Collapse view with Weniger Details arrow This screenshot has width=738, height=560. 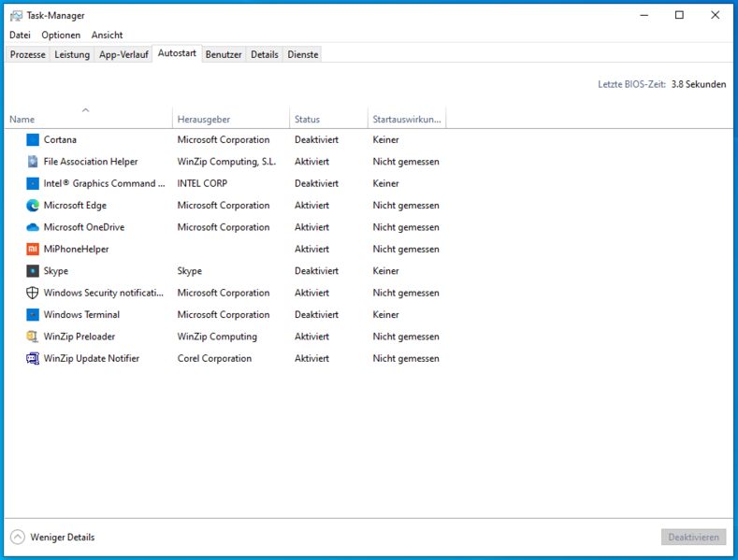(x=18, y=537)
